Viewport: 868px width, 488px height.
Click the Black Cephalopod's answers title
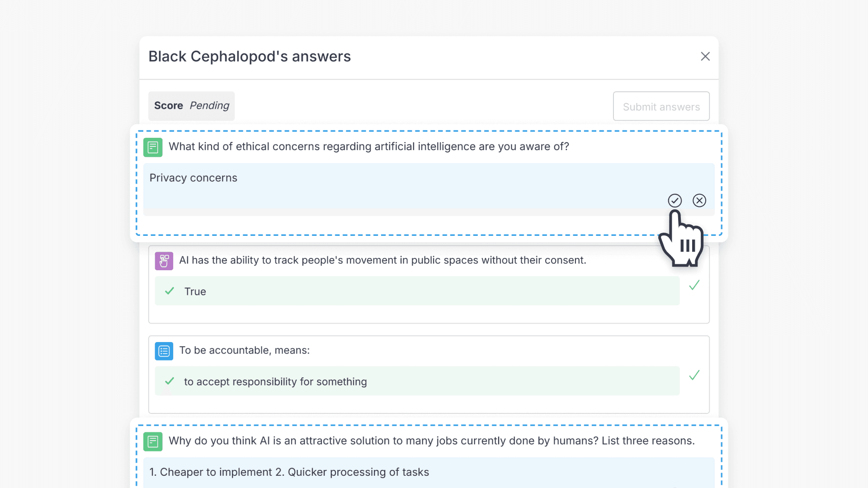(250, 56)
